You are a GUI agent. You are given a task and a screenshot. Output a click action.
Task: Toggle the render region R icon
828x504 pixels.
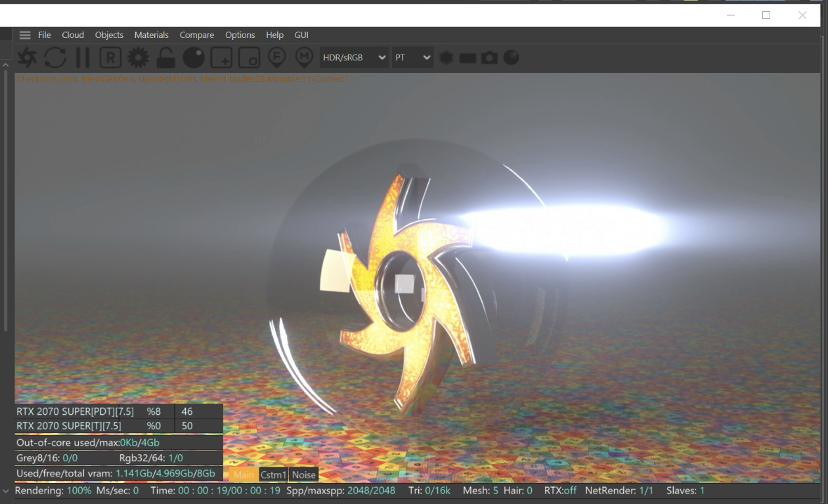point(110,58)
